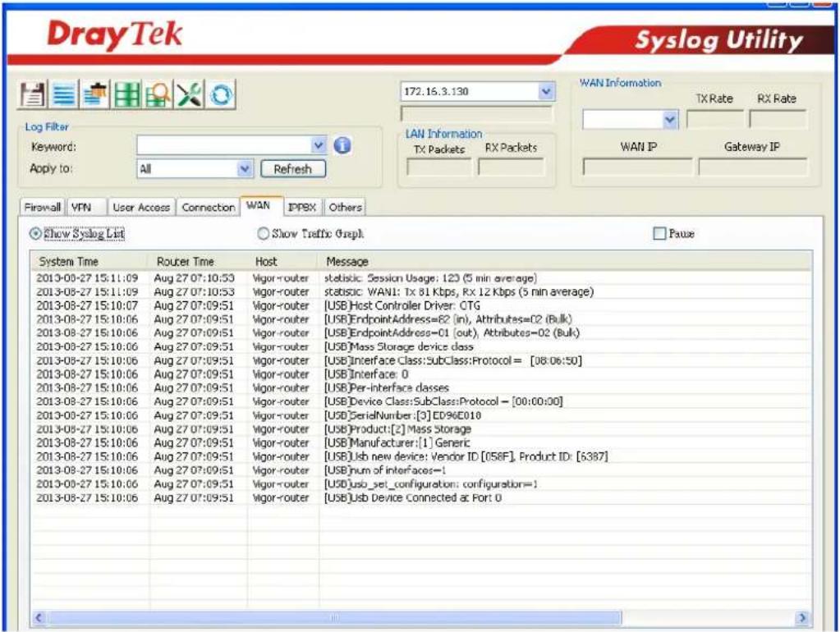The image size is (840, 632).
Task: Select the WAN tab
Action: (x=261, y=206)
